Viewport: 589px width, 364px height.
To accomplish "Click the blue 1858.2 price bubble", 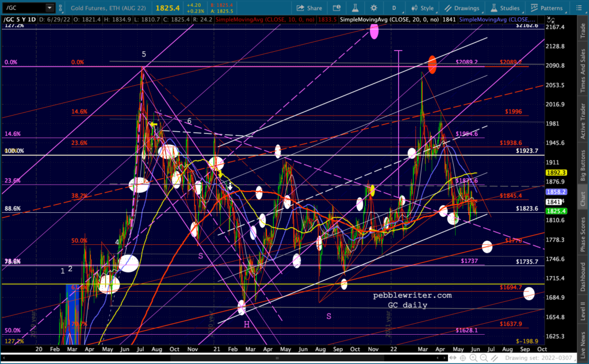I will click(x=556, y=191).
